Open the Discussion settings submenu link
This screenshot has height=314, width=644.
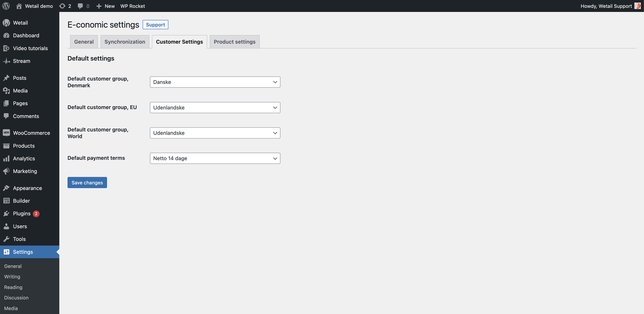[16, 298]
